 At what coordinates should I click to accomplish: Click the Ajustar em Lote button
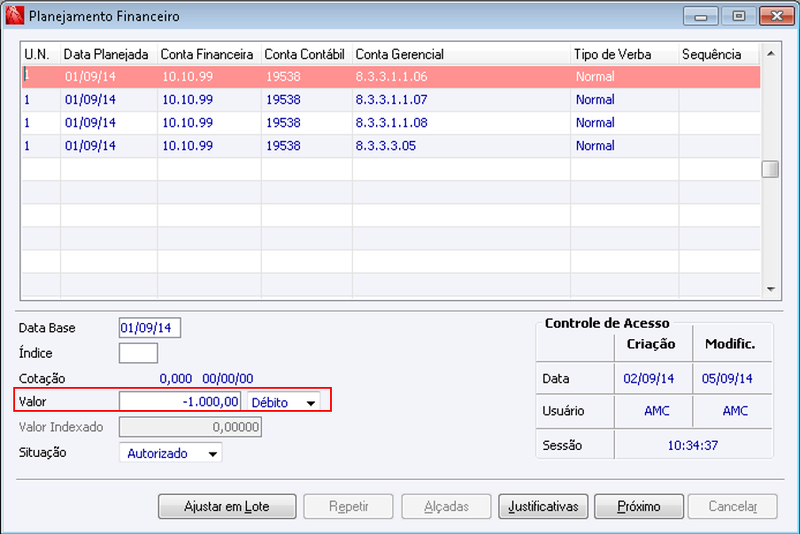click(x=227, y=506)
